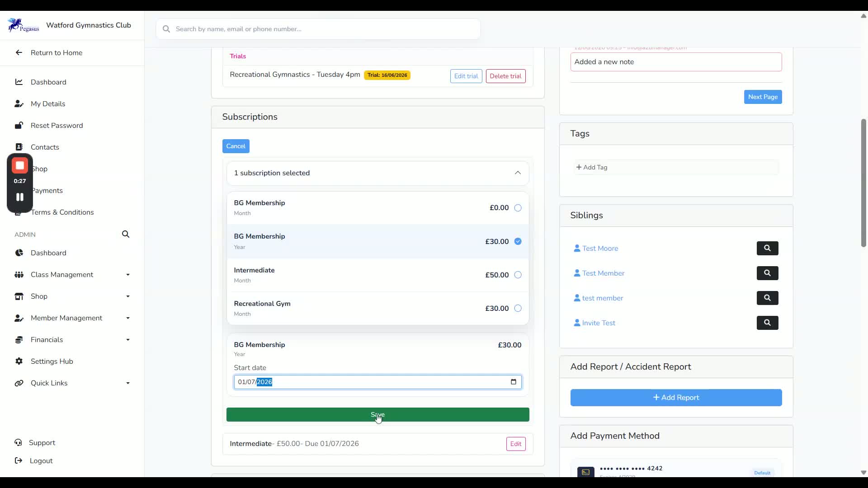Edit the recreational gymnastics trial

pyautogui.click(x=466, y=76)
